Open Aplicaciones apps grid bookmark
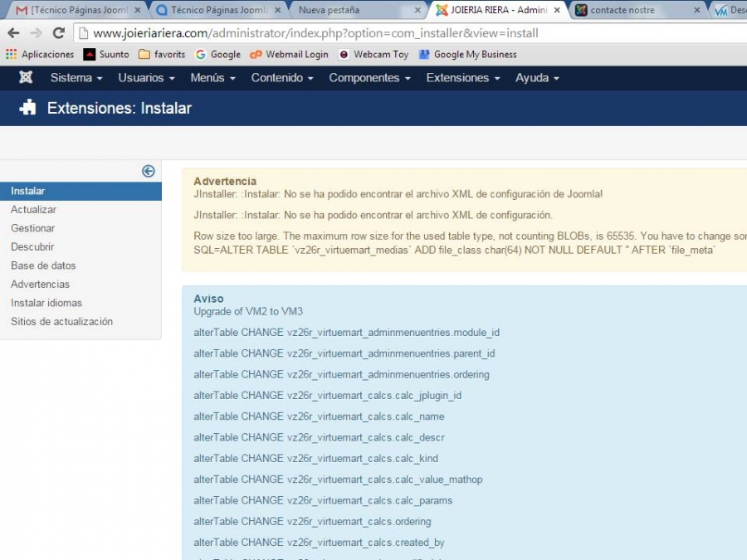Viewport: 747px width, 560px height. [40, 54]
